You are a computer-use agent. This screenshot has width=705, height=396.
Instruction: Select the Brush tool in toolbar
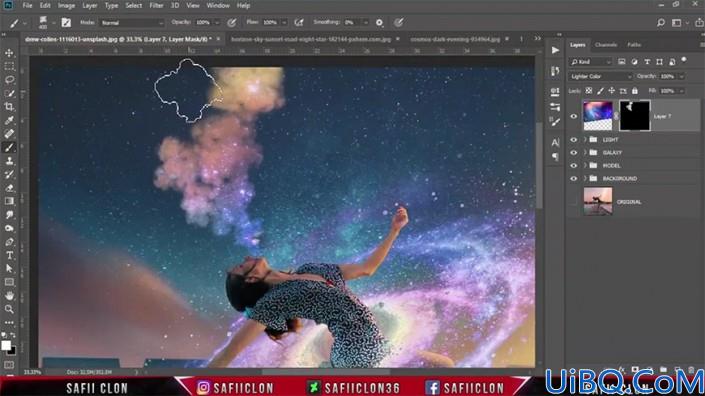click(x=9, y=147)
